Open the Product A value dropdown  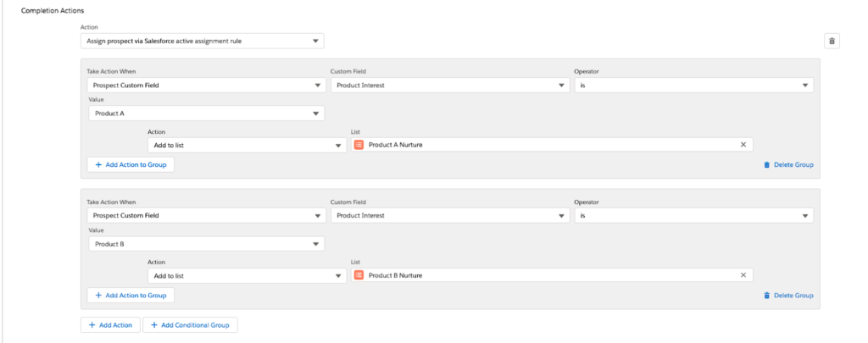click(206, 113)
